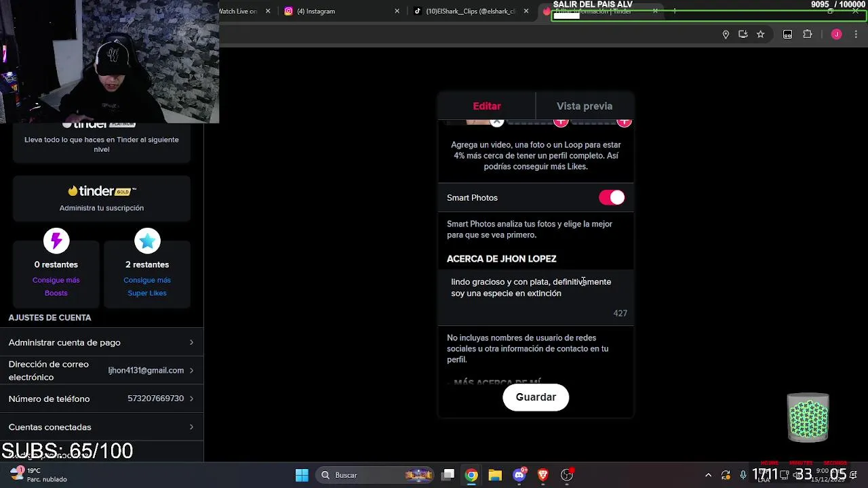Screen dimensions: 868x488
Task: Open the Tinder Gold subscription card
Action: 102,198
